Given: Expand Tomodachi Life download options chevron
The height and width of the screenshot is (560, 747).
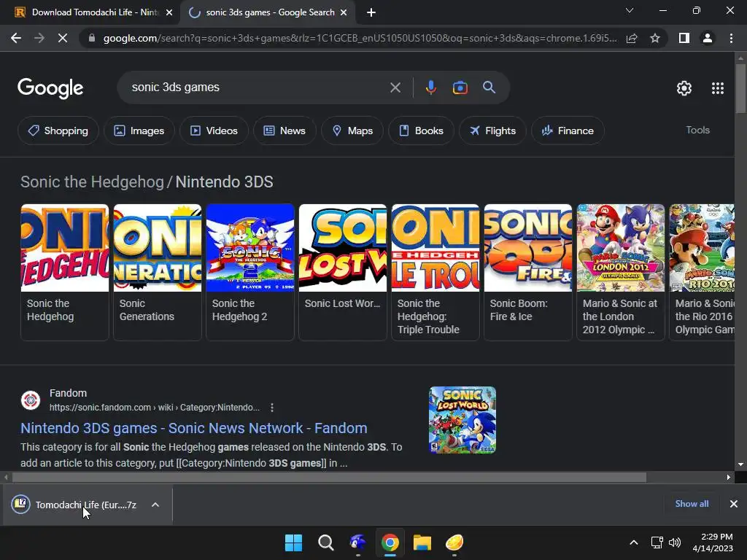Looking at the screenshot, I should click(x=155, y=505).
